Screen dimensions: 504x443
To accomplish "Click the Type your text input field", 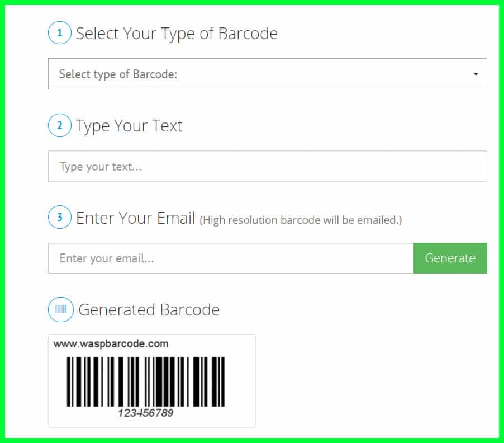I will 268,166.
